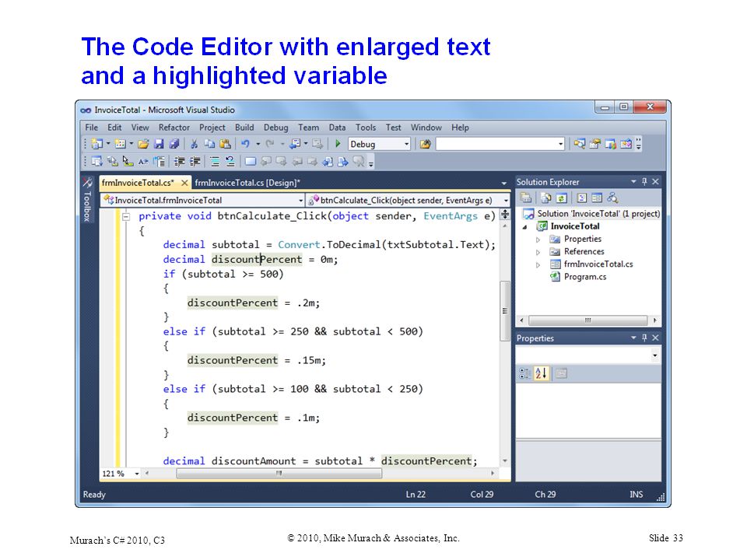Screen dimensions: 747x560
Task: Switch properties to Categorized view
Action: [525, 373]
